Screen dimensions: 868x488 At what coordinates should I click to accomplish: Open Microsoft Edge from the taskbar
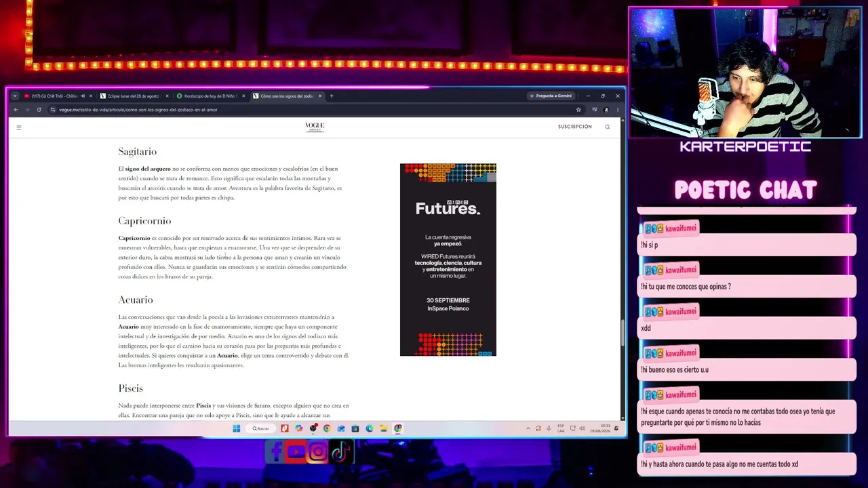coord(370,428)
